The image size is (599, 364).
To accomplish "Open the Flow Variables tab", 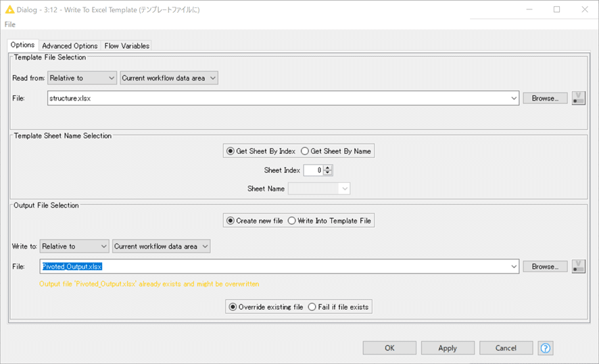I will (x=126, y=46).
